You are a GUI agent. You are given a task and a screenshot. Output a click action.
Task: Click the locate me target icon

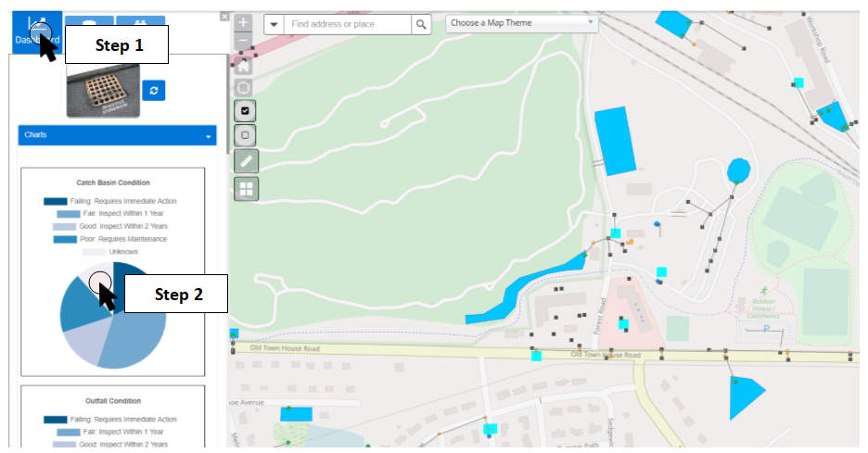tap(243, 87)
